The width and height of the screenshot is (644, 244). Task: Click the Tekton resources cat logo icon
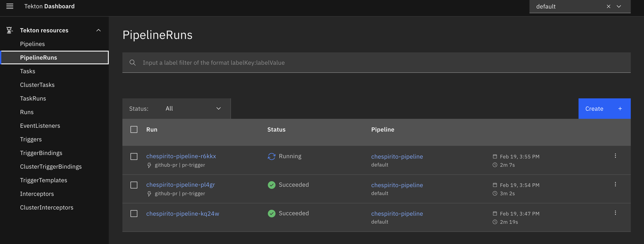pyautogui.click(x=10, y=30)
